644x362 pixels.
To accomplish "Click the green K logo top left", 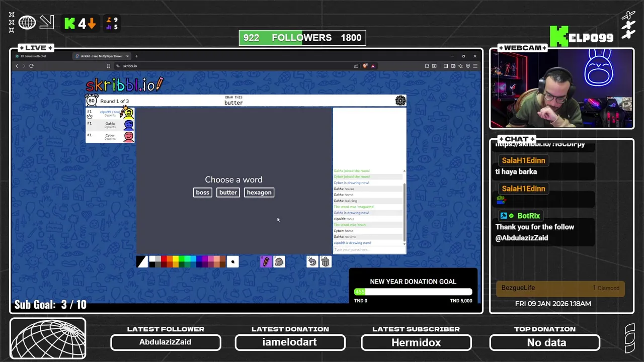I will click(70, 23).
